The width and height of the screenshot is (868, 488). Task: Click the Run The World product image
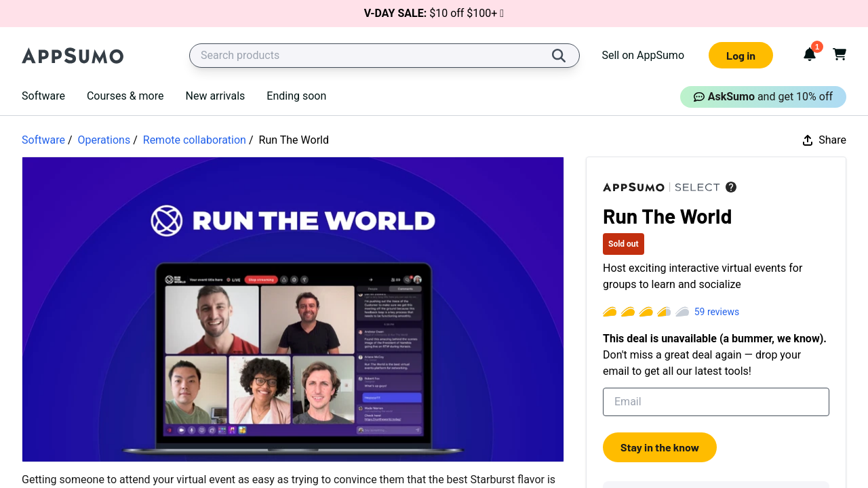click(293, 309)
